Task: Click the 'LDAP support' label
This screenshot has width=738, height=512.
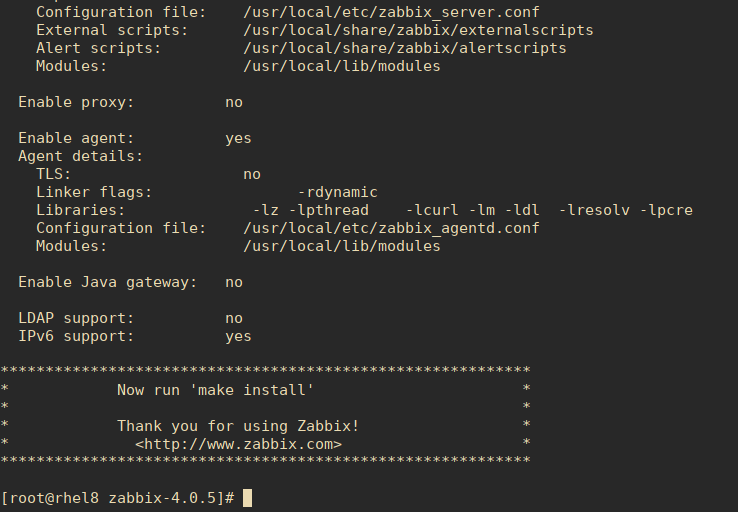Action: [76, 318]
